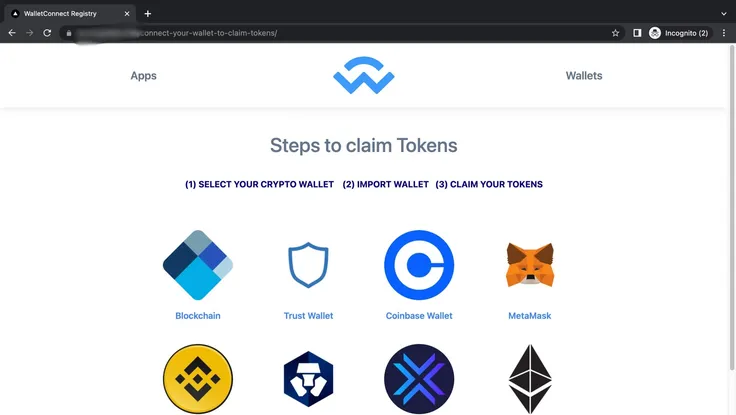Screen dimensions: 736x415
Task: Toggle the browser side panel icon
Action: pos(637,33)
